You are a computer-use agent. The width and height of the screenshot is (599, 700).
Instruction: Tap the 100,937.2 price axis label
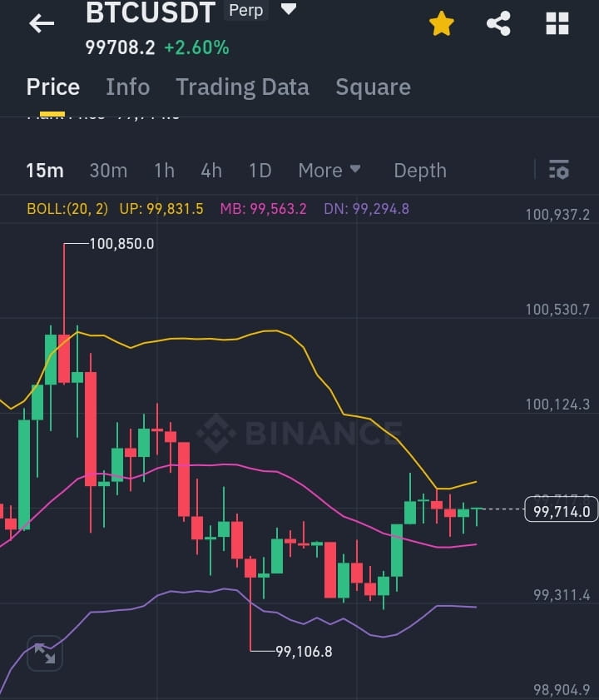coord(557,215)
